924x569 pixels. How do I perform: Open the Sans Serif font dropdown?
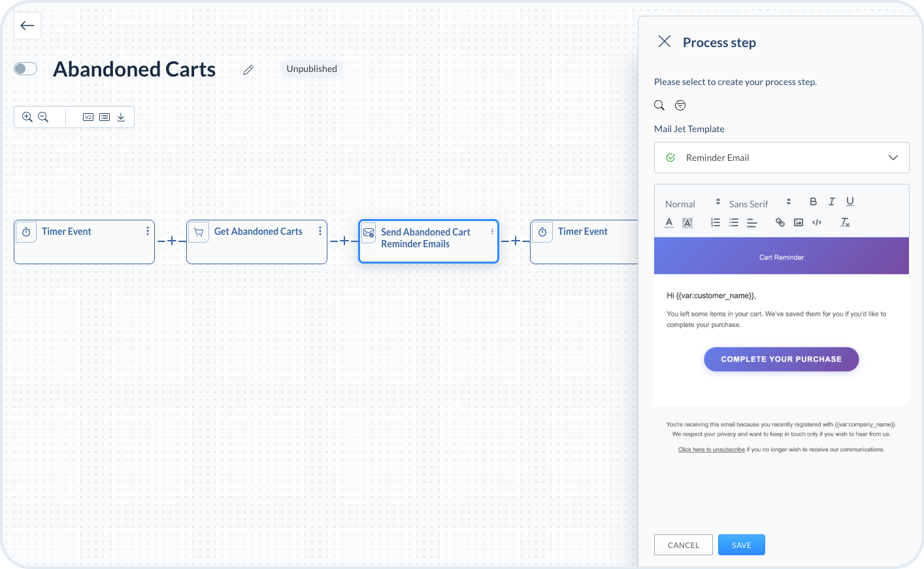(x=759, y=203)
